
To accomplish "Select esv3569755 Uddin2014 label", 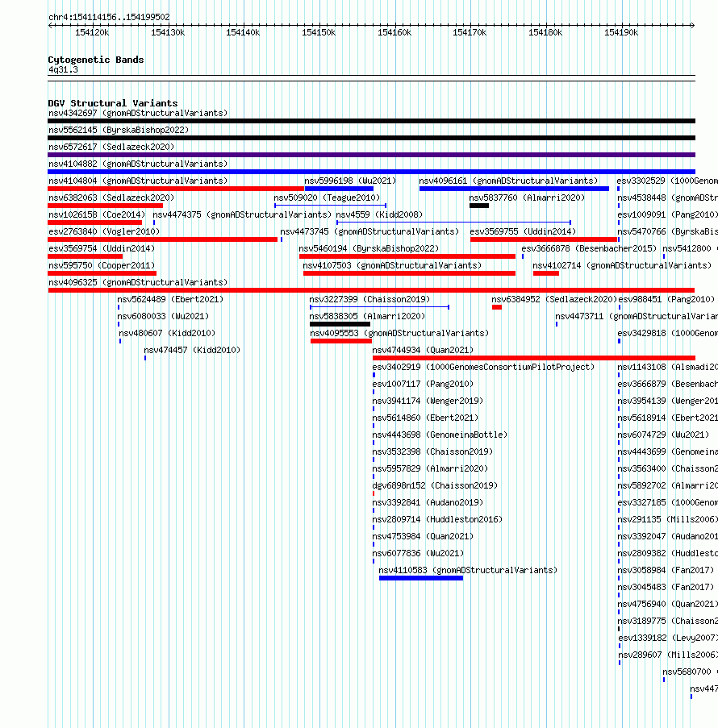I will [x=523, y=231].
